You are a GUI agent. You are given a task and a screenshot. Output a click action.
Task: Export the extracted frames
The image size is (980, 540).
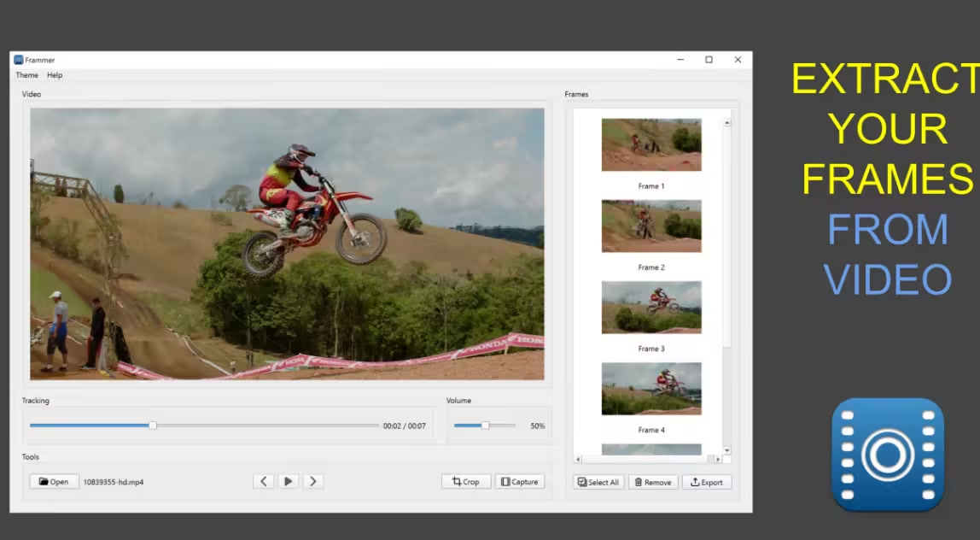coord(706,483)
